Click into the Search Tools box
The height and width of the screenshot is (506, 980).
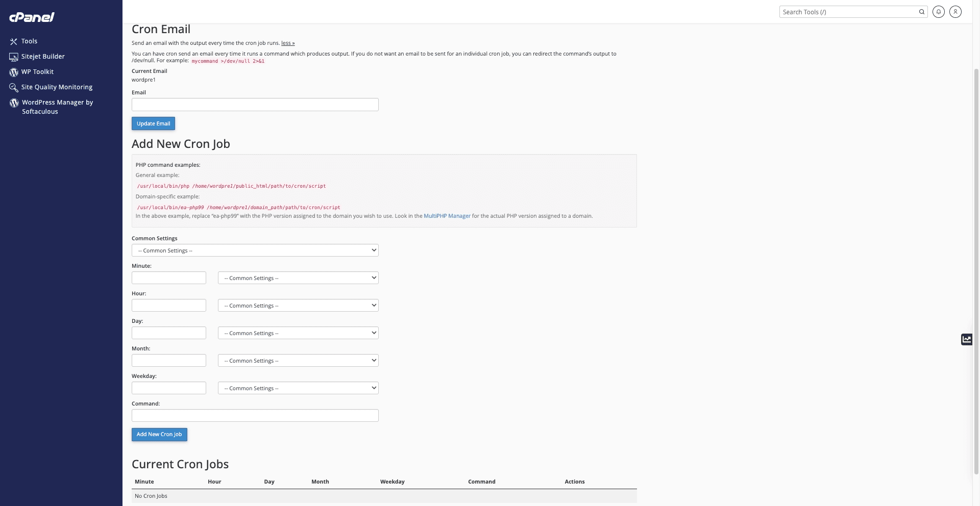click(847, 12)
